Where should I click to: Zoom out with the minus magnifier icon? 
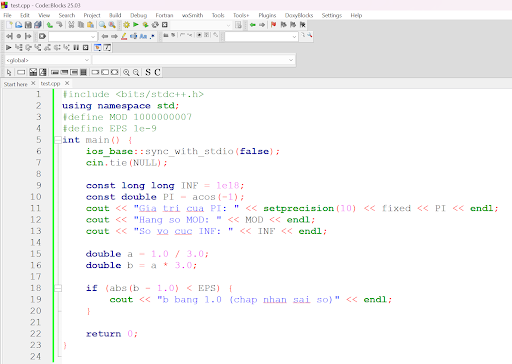(x=136, y=72)
